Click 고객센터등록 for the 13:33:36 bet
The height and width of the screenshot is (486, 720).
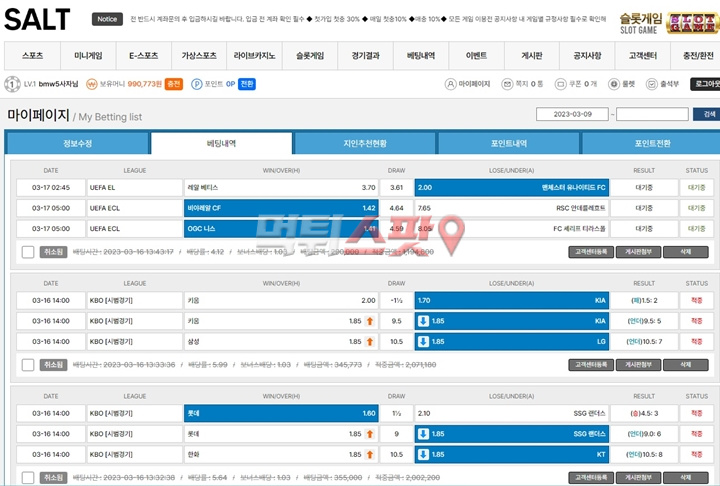tap(591, 365)
